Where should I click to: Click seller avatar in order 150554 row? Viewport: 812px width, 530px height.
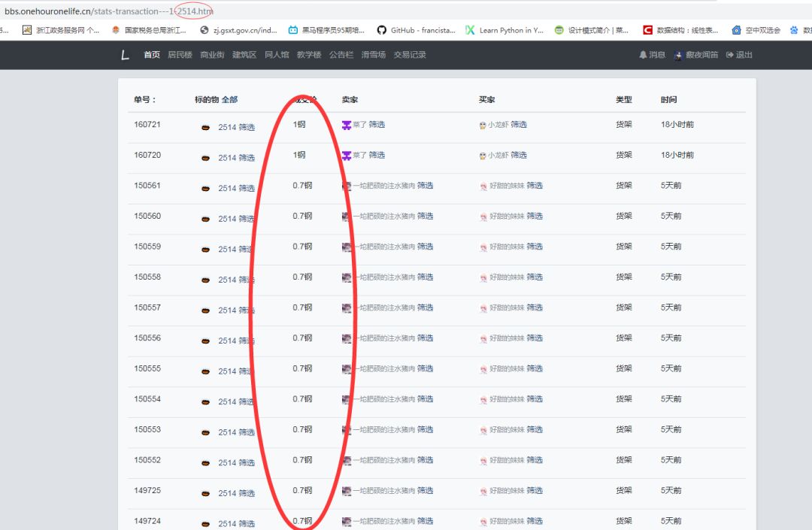click(347, 400)
